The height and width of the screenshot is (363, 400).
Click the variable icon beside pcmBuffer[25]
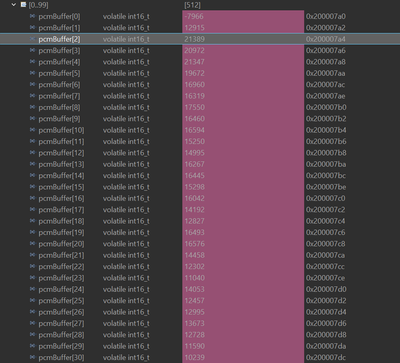click(32, 300)
